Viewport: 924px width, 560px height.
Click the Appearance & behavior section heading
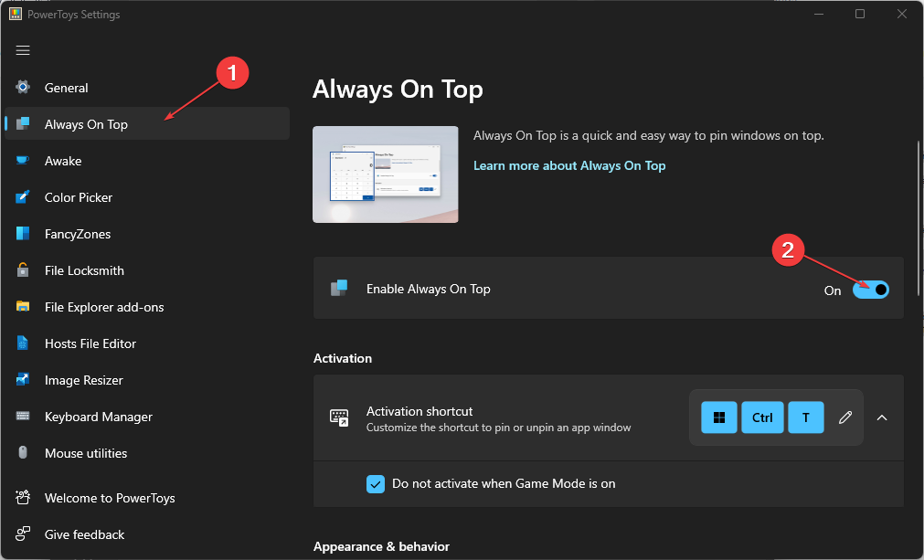coord(381,546)
